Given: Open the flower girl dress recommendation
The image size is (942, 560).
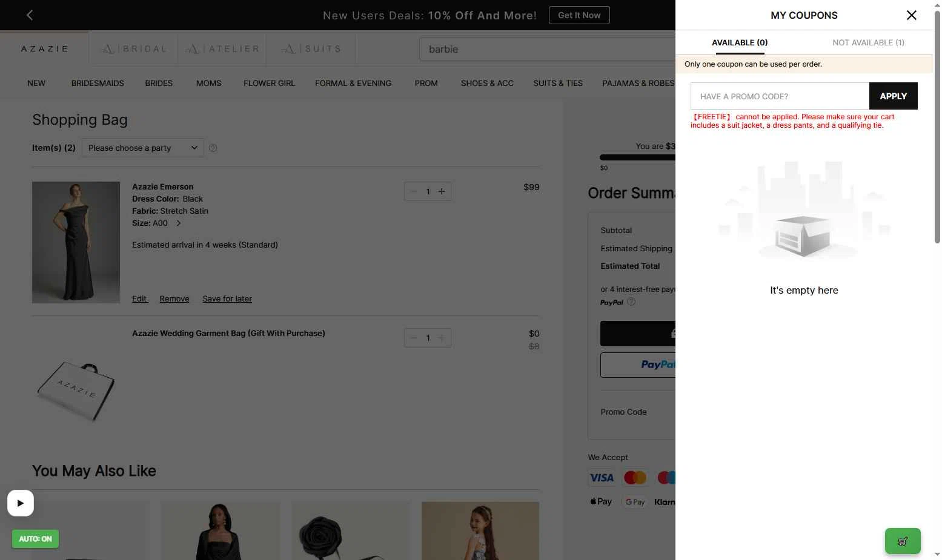Looking at the screenshot, I should click(x=480, y=531).
